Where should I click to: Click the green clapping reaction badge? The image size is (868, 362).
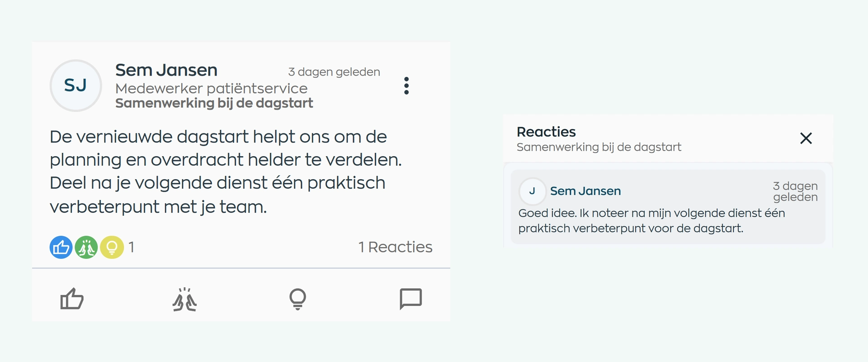pos(86,247)
